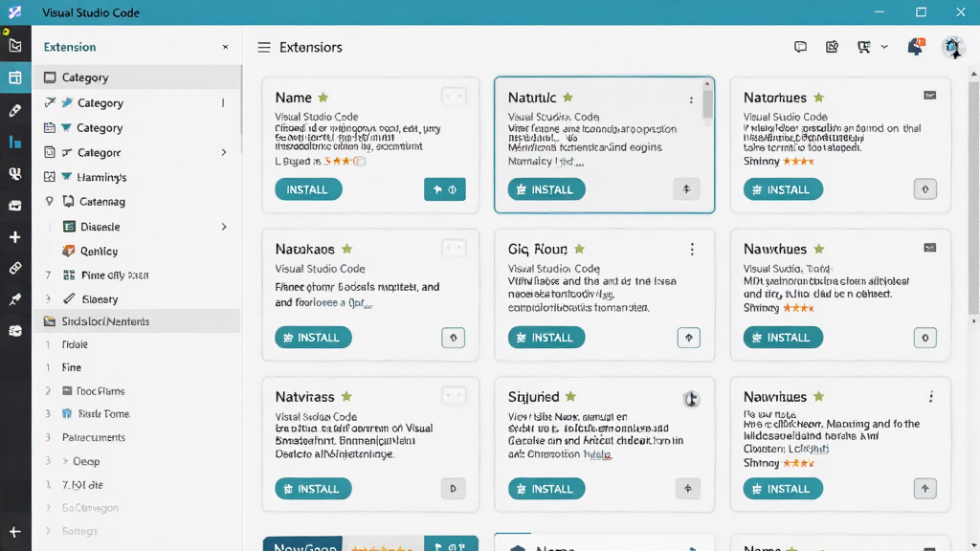Select the SindslodNentenis folder row
The height and width of the screenshot is (551, 980).
[137, 321]
